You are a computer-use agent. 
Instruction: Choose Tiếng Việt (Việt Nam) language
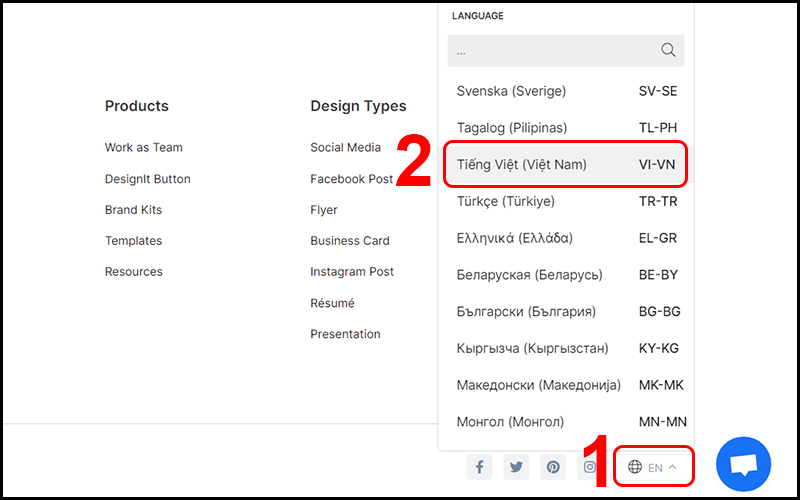(x=566, y=164)
